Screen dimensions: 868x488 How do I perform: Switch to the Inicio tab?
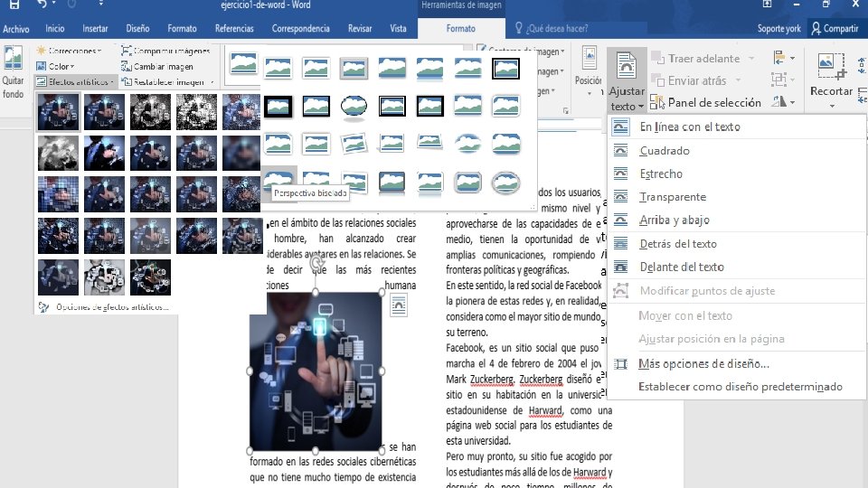tap(55, 28)
